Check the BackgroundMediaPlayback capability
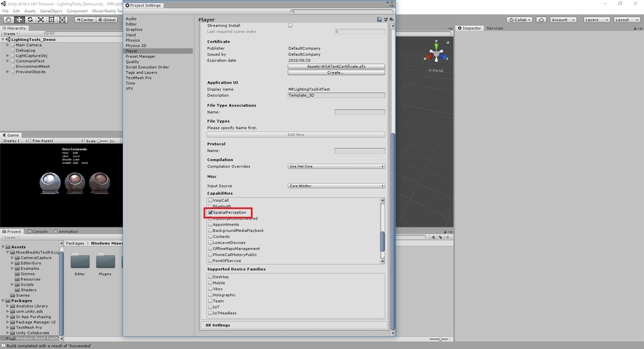 pyautogui.click(x=210, y=230)
